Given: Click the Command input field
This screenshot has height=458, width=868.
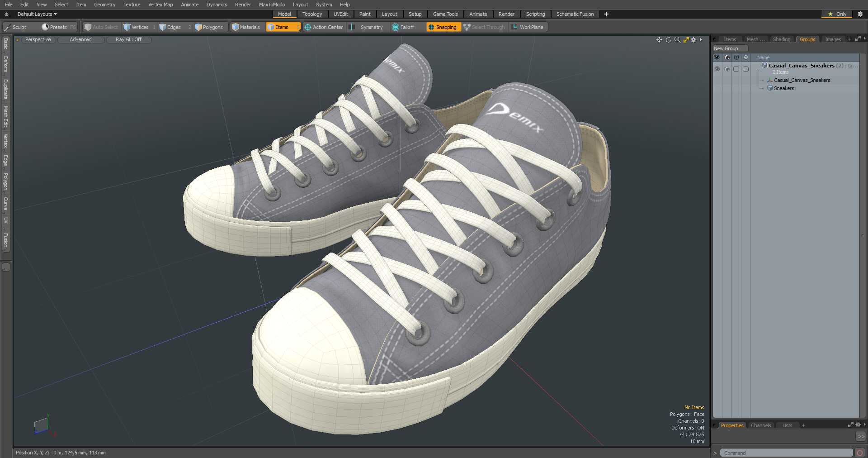Looking at the screenshot, I should [786, 453].
